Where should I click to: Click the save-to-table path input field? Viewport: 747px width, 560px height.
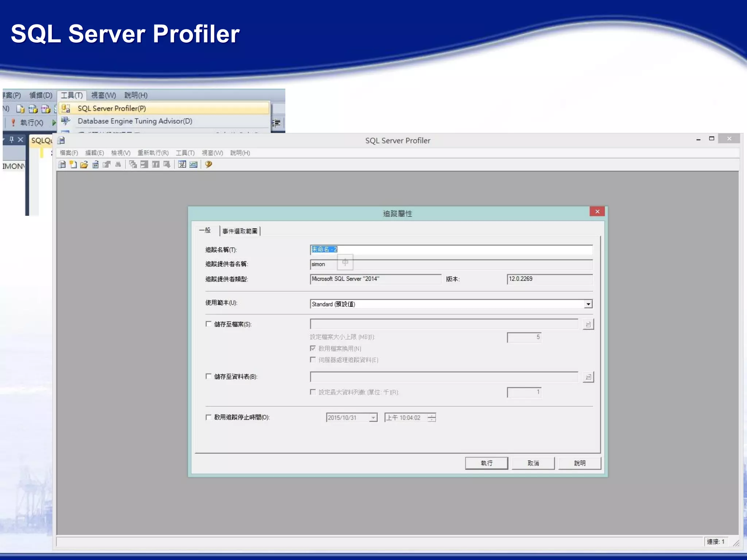[444, 377]
